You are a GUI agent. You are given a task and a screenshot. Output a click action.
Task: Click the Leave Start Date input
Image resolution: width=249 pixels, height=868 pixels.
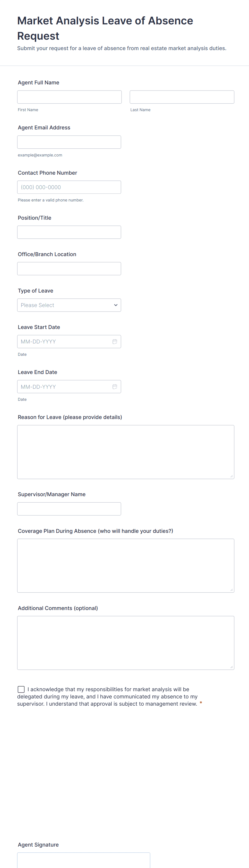64,341
